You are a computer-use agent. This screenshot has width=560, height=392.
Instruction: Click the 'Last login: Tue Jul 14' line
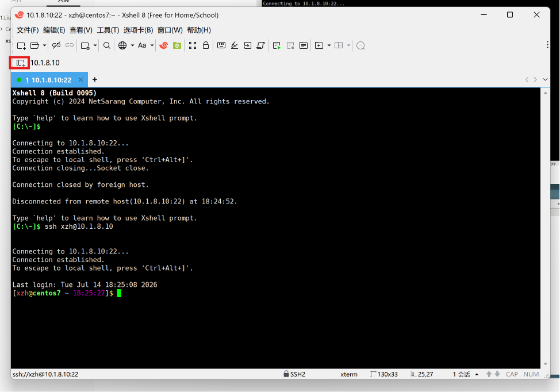coord(85,285)
